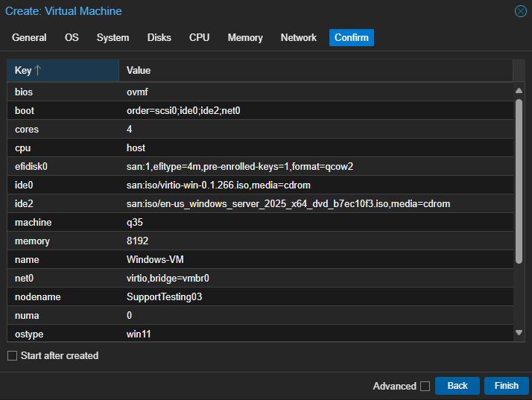Select the ide2 Windows Server ISO row
Image resolution: width=532 pixels, height=400 pixels.
pyautogui.click(x=260, y=203)
